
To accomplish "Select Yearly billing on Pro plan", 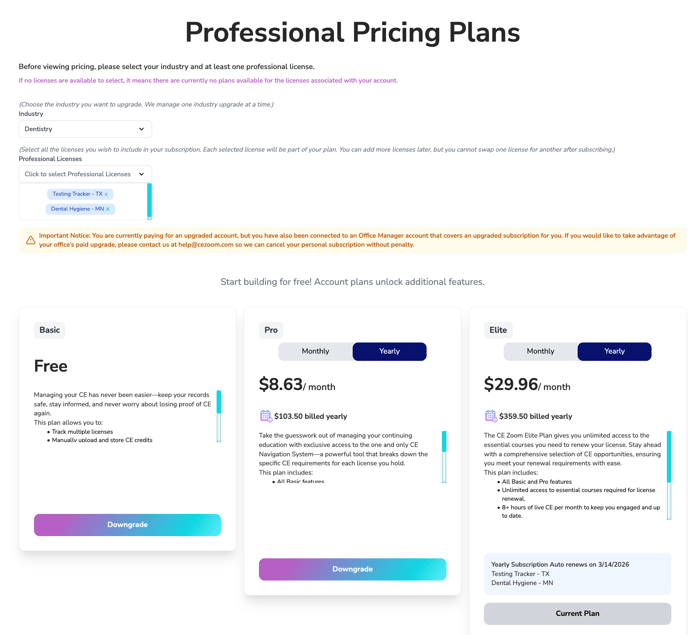I will point(390,352).
